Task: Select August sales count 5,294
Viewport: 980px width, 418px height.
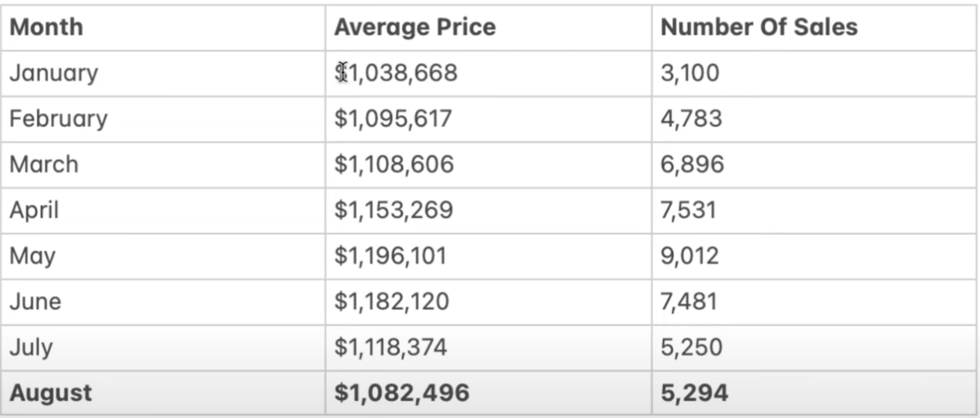Action: click(x=695, y=392)
